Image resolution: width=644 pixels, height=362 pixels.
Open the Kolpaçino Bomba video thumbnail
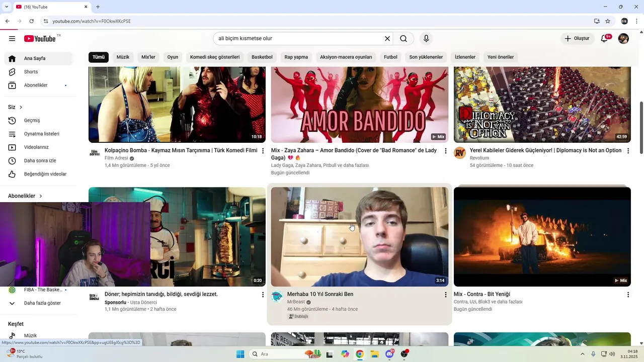click(177, 105)
